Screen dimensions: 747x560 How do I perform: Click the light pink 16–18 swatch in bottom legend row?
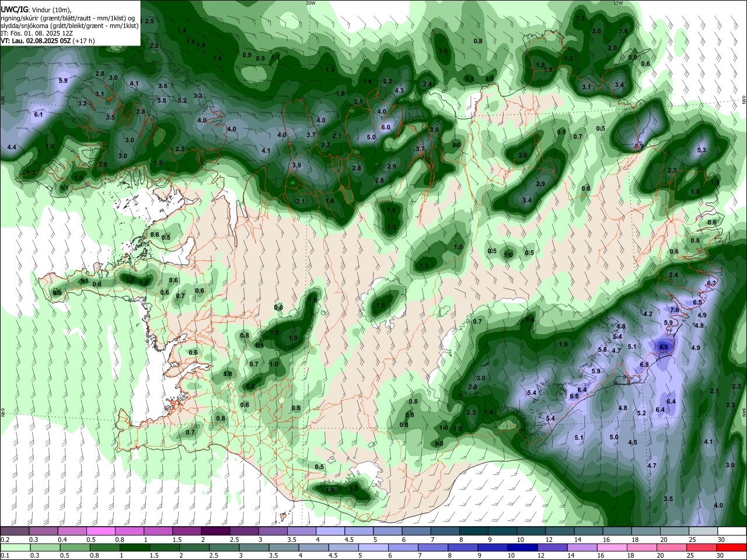(x=612, y=547)
